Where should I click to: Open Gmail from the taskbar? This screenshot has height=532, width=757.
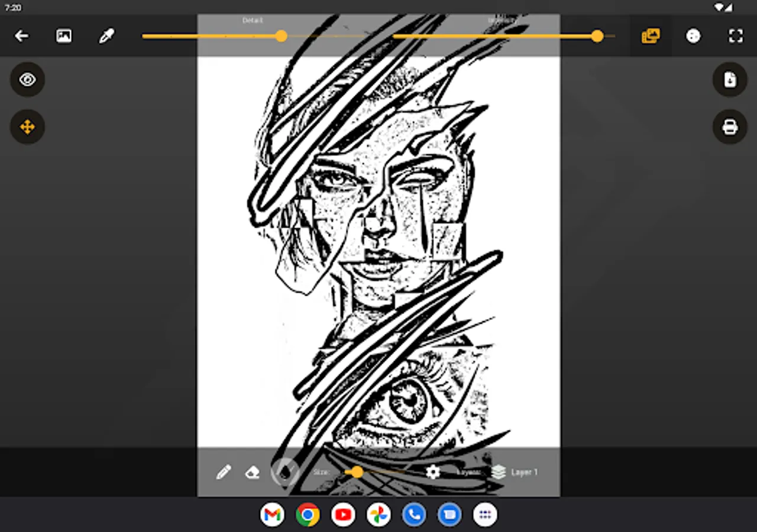click(x=272, y=514)
